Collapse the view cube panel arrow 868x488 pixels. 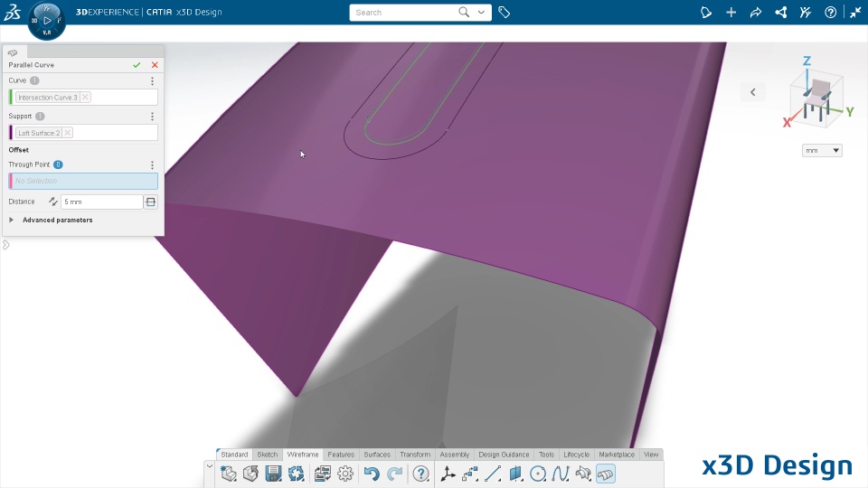click(753, 92)
